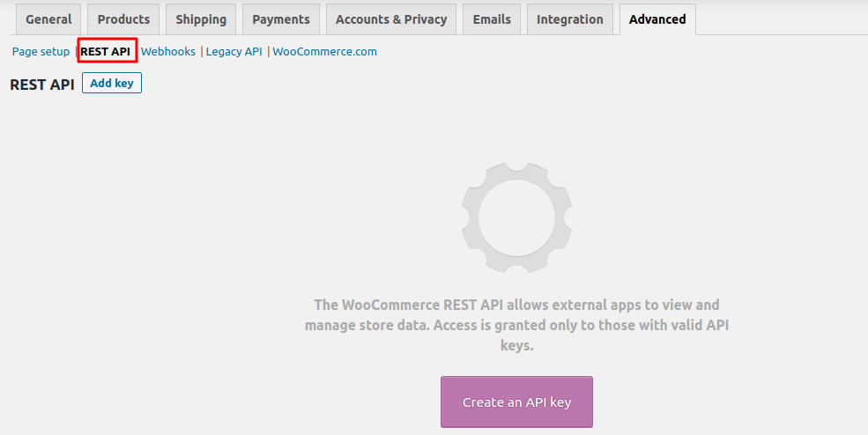Open the Shipping tab
The width and height of the screenshot is (868, 435).
point(201,19)
